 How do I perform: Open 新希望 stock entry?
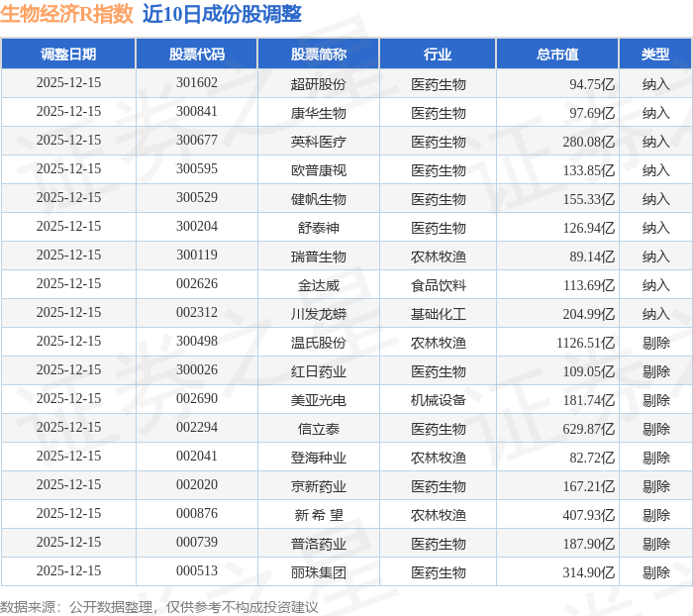(318, 515)
